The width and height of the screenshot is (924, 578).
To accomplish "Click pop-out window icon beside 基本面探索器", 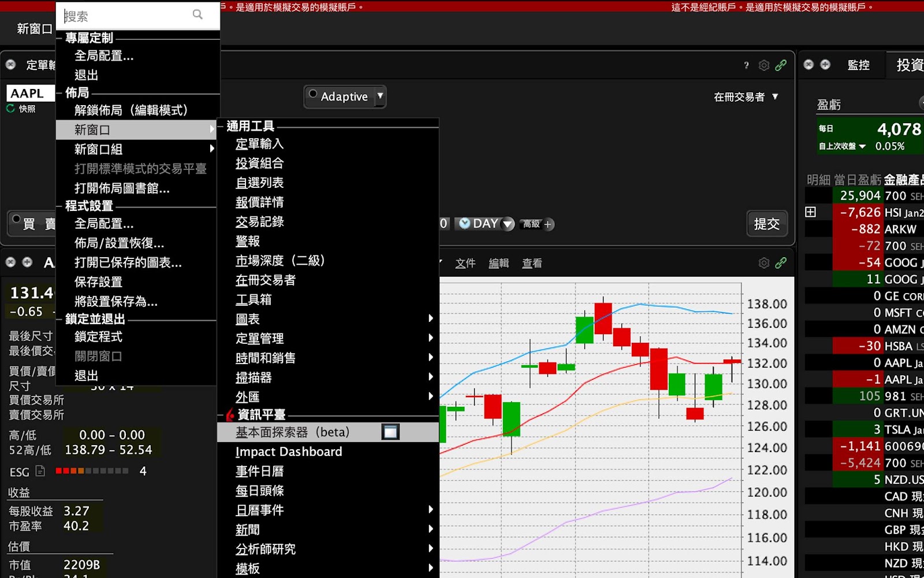I will click(x=390, y=432).
